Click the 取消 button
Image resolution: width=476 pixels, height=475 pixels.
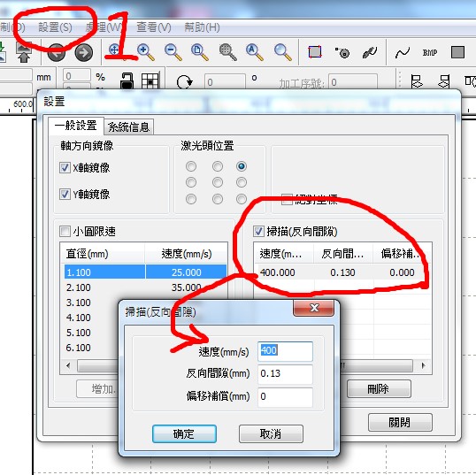pos(271,433)
